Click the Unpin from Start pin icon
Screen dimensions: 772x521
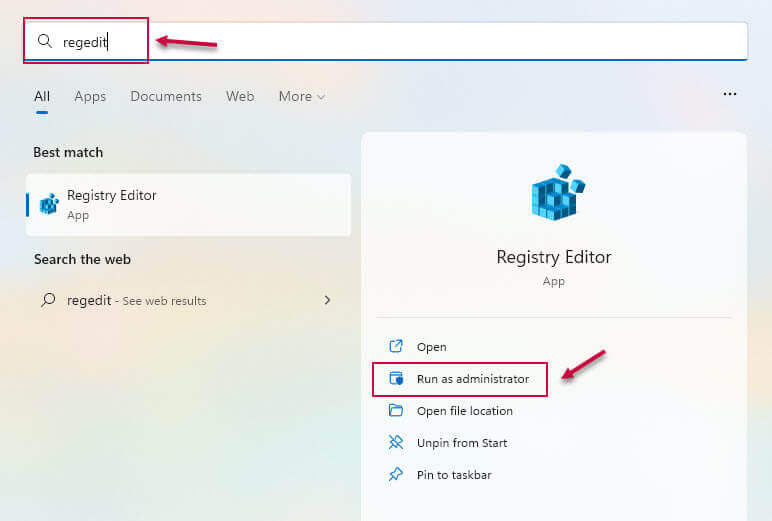pyautogui.click(x=396, y=442)
